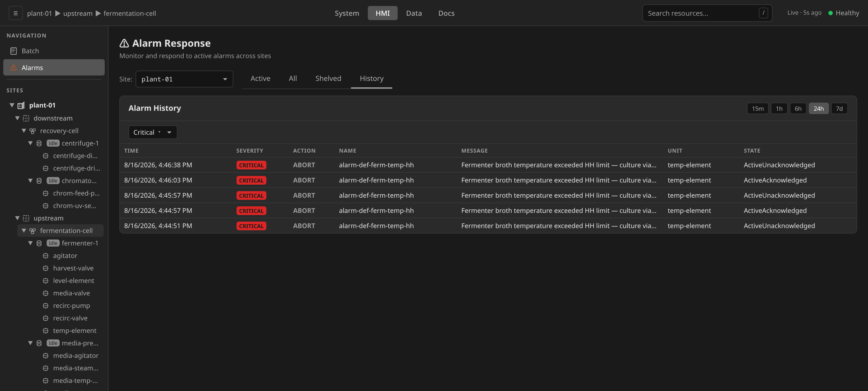The width and height of the screenshot is (868, 391).
Task: Click upstream in the breadcrumb
Action: (x=78, y=14)
